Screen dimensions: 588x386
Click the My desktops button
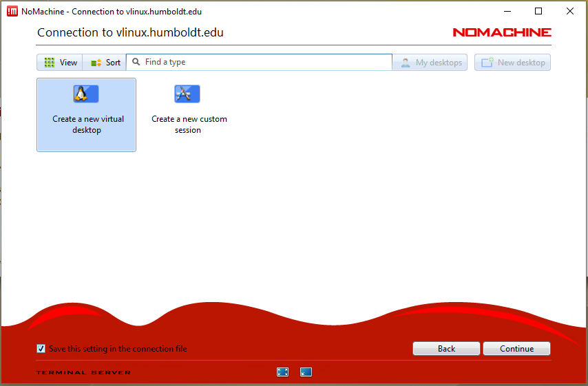(x=430, y=62)
